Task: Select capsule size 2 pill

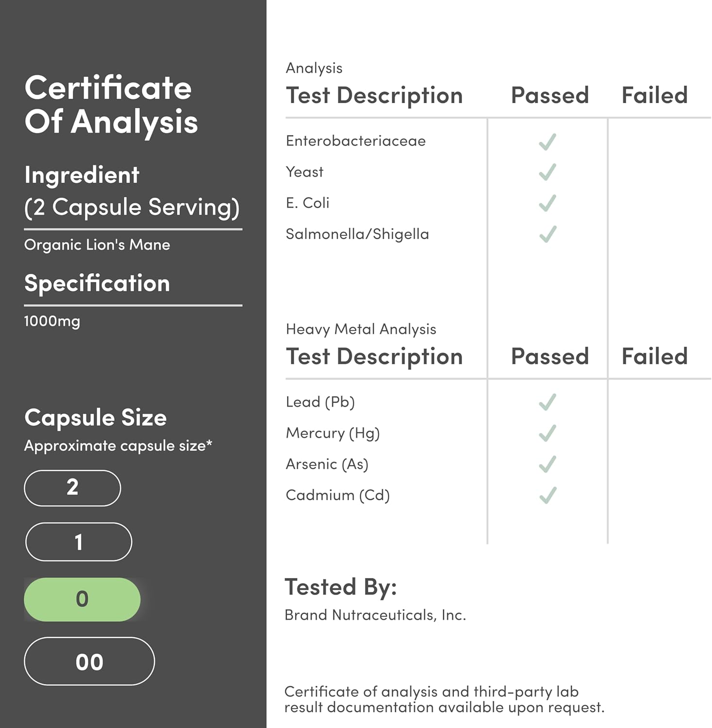Action: point(72,488)
